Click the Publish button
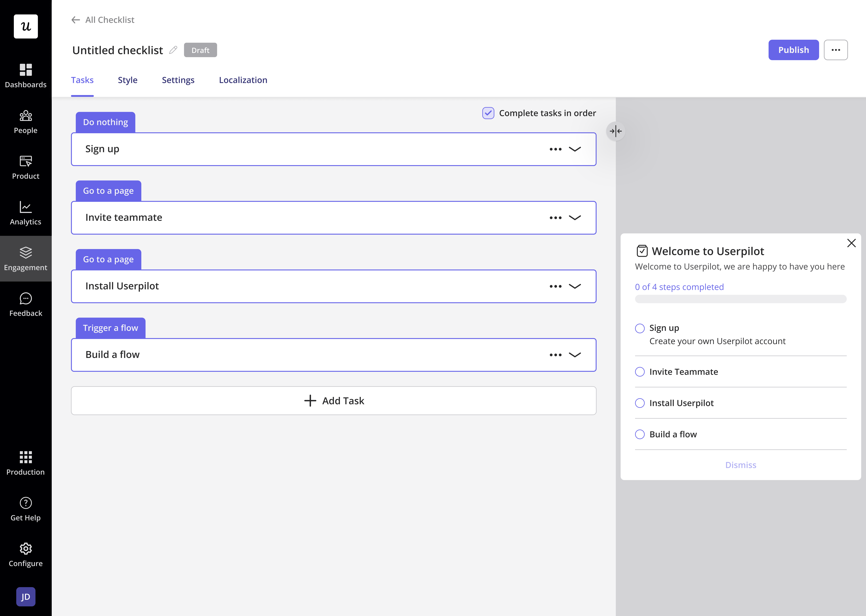The width and height of the screenshot is (866, 616). click(x=794, y=50)
